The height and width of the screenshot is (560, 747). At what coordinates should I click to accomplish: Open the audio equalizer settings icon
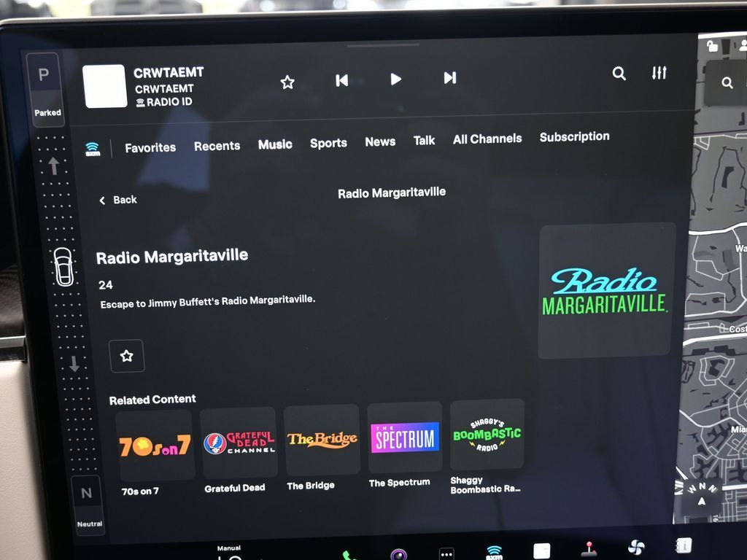click(659, 73)
